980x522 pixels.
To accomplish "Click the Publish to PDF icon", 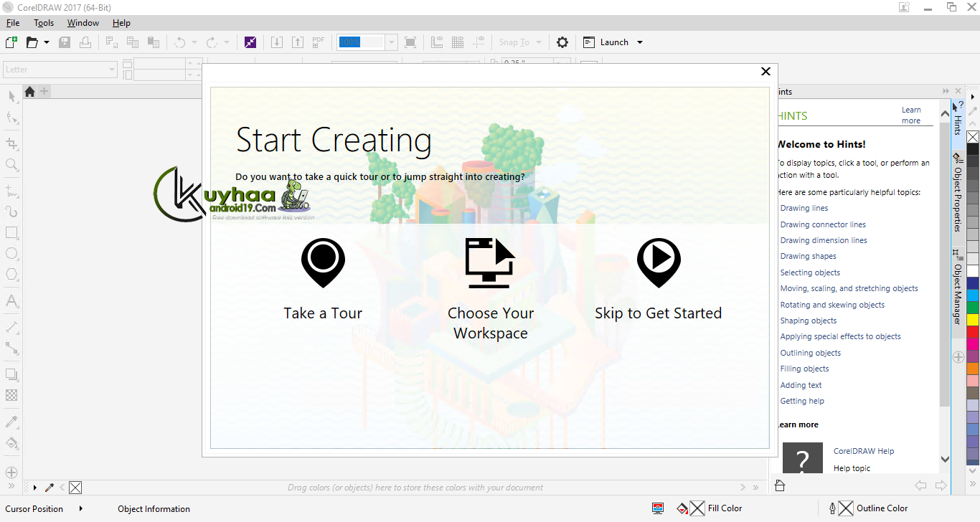I will (319, 42).
